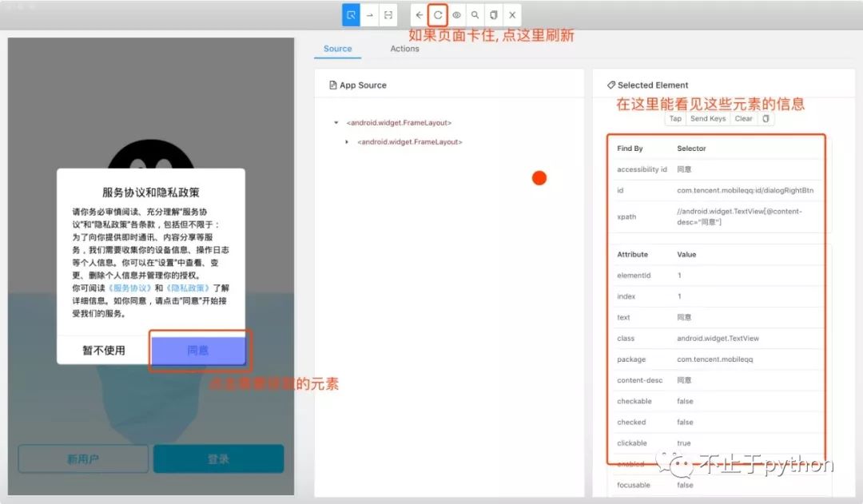Expand the nested android.widget.FrameLayout node
The image size is (863, 504).
[x=347, y=142]
